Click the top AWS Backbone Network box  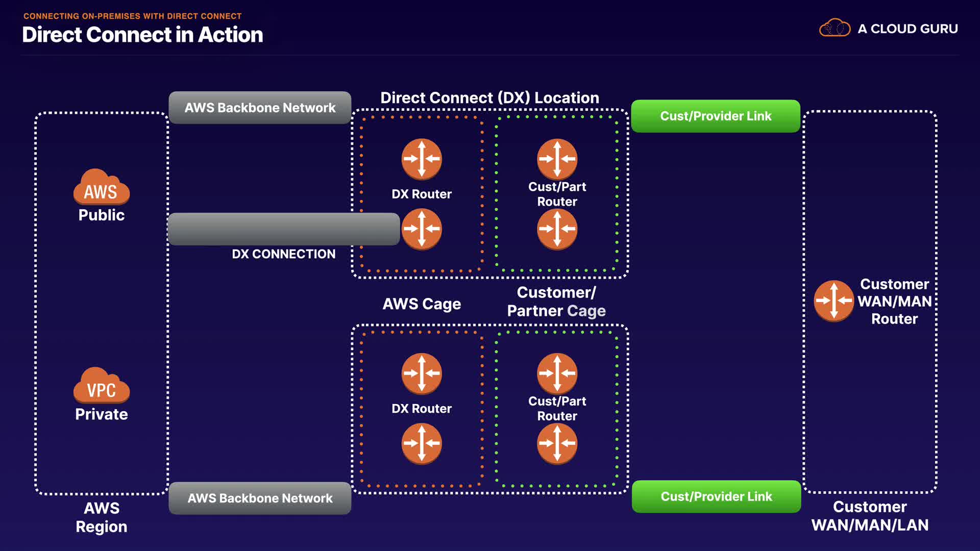(260, 108)
